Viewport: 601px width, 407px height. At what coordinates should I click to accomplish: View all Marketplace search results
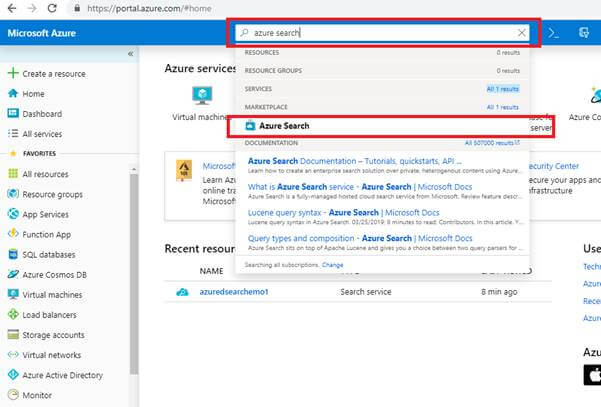502,107
